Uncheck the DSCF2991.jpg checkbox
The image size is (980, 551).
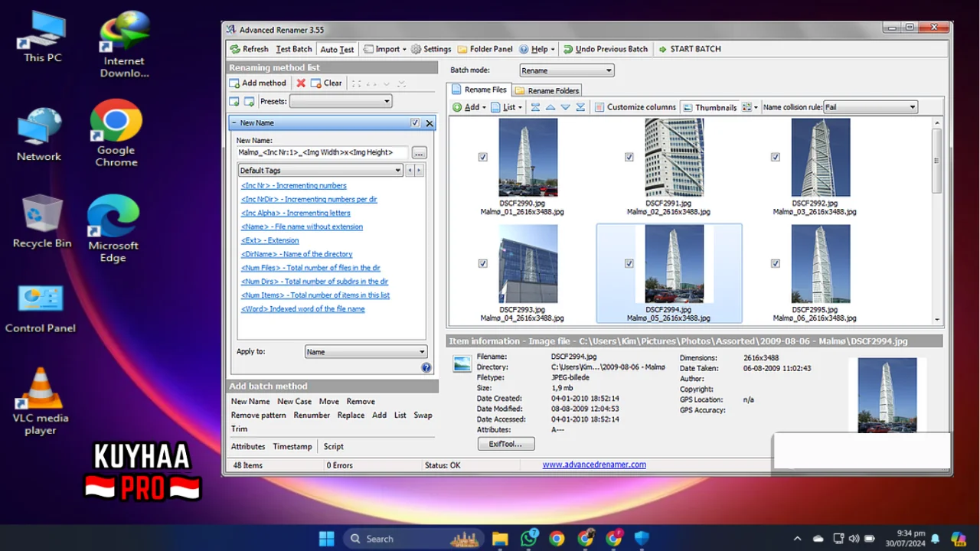[x=629, y=157]
